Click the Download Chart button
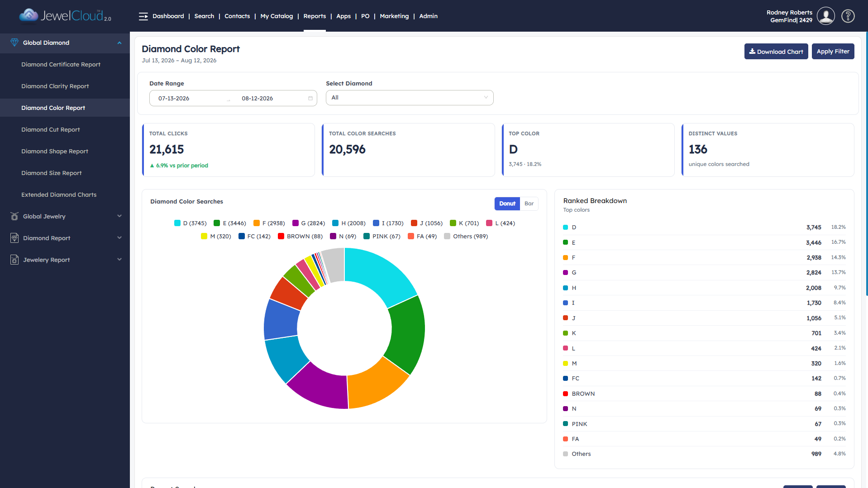This screenshot has width=868, height=488. point(776,52)
